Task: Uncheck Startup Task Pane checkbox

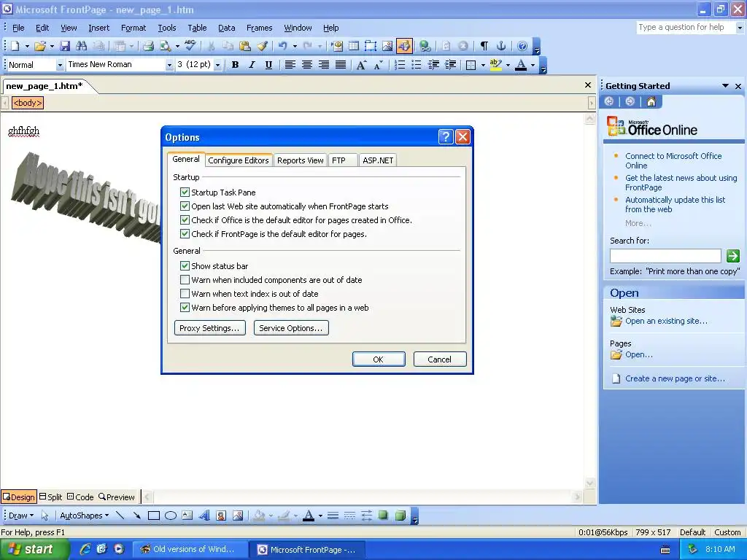Action: (x=185, y=192)
